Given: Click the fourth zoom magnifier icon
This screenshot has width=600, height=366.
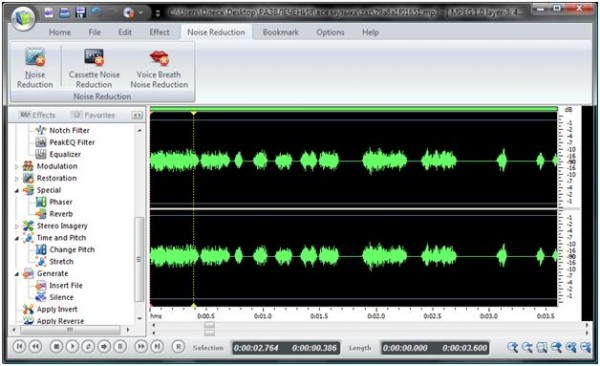Looking at the screenshot, I should (x=556, y=347).
